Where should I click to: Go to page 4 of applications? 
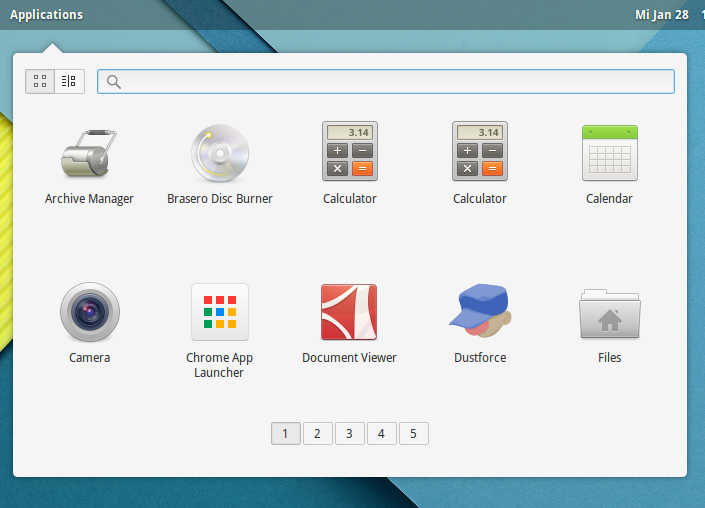point(381,433)
